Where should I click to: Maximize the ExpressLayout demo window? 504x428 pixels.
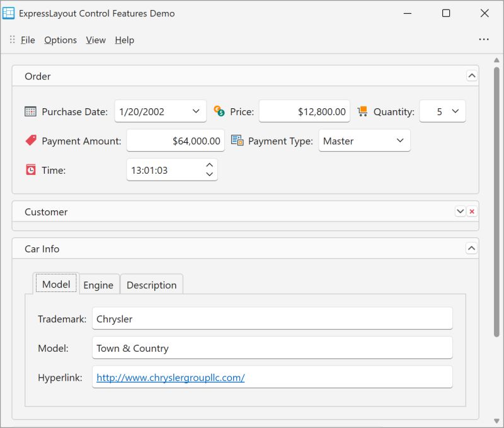(446, 13)
